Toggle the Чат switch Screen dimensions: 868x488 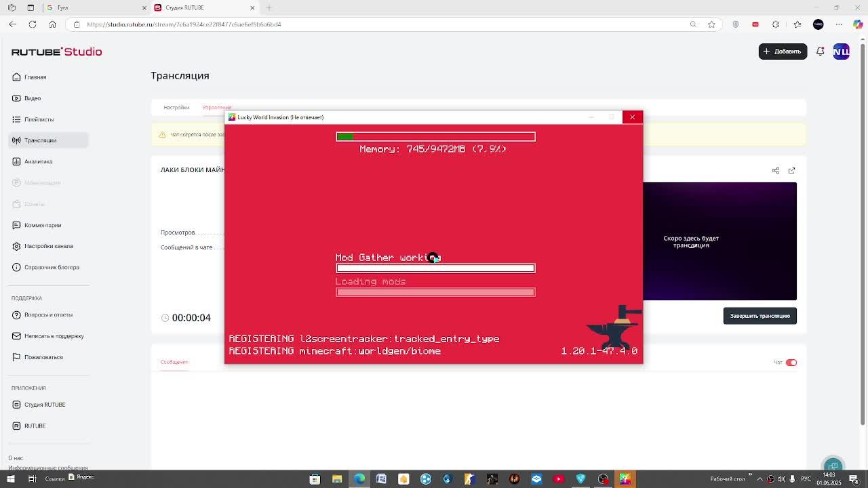point(791,363)
